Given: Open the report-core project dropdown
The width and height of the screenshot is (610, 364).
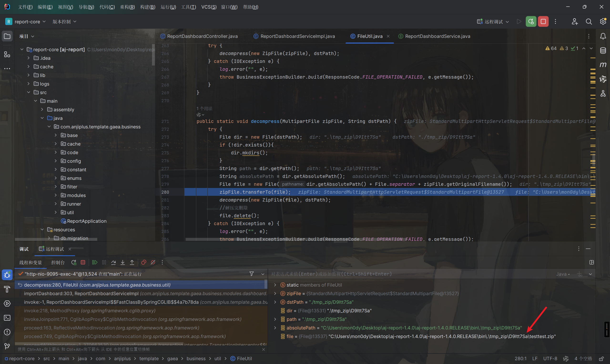Looking at the screenshot, I should (x=25, y=22).
